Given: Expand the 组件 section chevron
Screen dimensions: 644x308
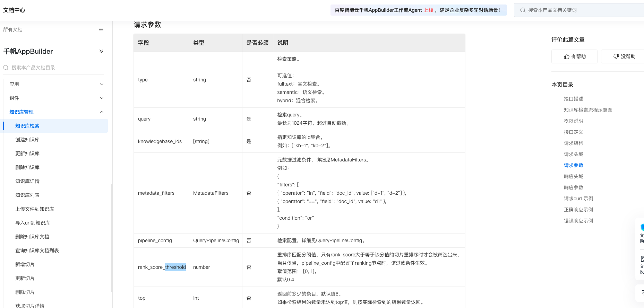Looking at the screenshot, I should (x=102, y=98).
